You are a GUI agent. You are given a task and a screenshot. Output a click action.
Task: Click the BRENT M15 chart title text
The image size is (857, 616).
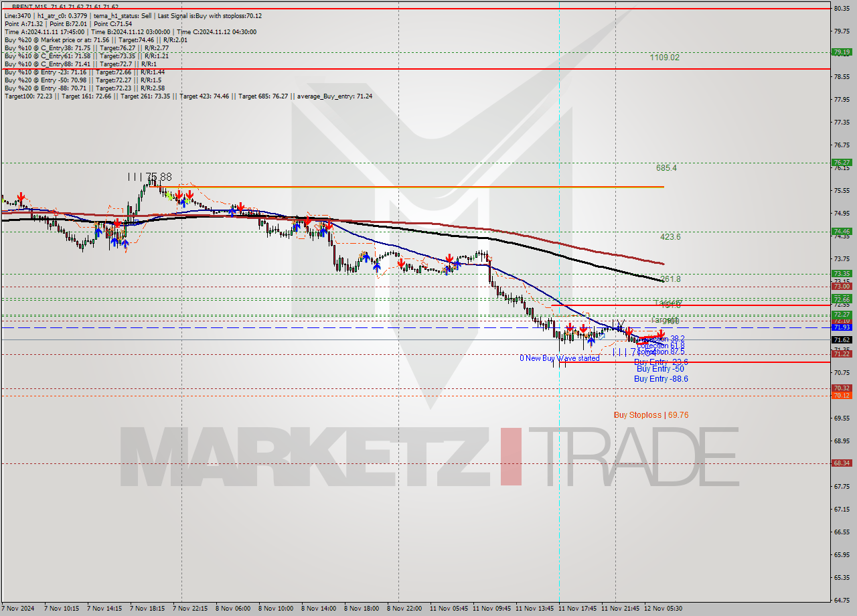[x=65, y=7]
